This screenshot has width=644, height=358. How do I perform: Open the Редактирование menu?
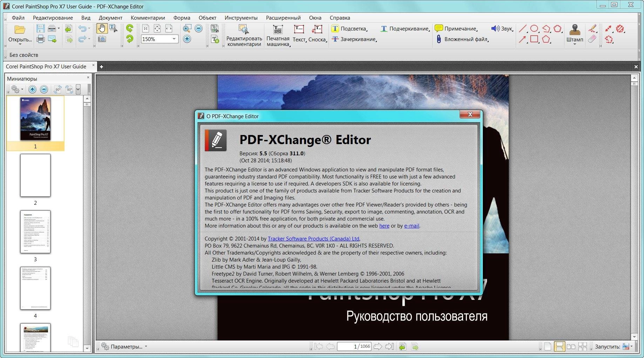(x=53, y=18)
